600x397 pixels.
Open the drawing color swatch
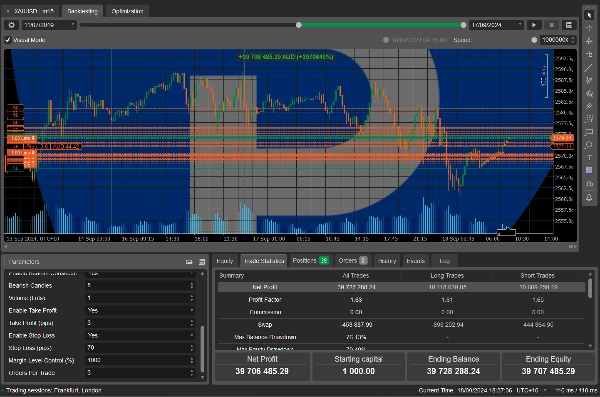click(x=589, y=170)
